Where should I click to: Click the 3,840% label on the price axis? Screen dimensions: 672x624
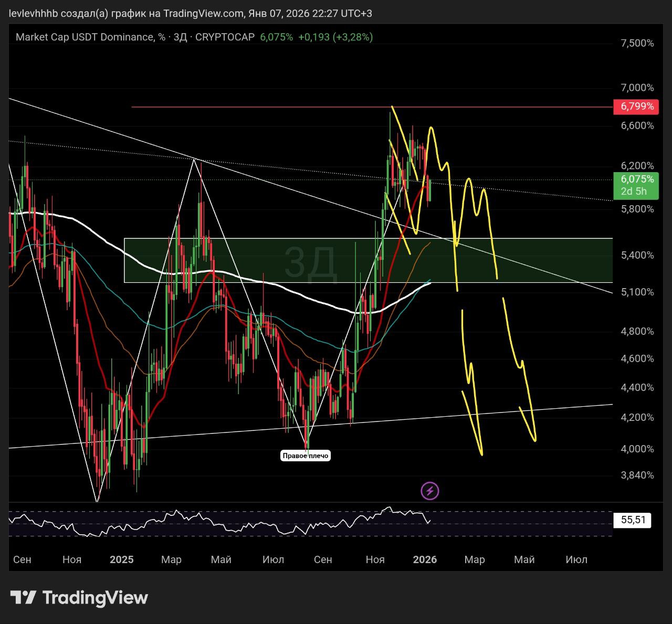point(637,475)
